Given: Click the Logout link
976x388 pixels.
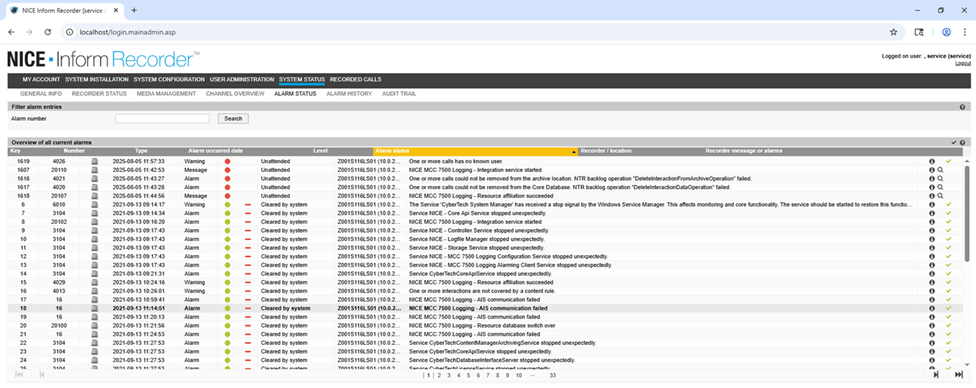Looking at the screenshot, I should tap(963, 64).
